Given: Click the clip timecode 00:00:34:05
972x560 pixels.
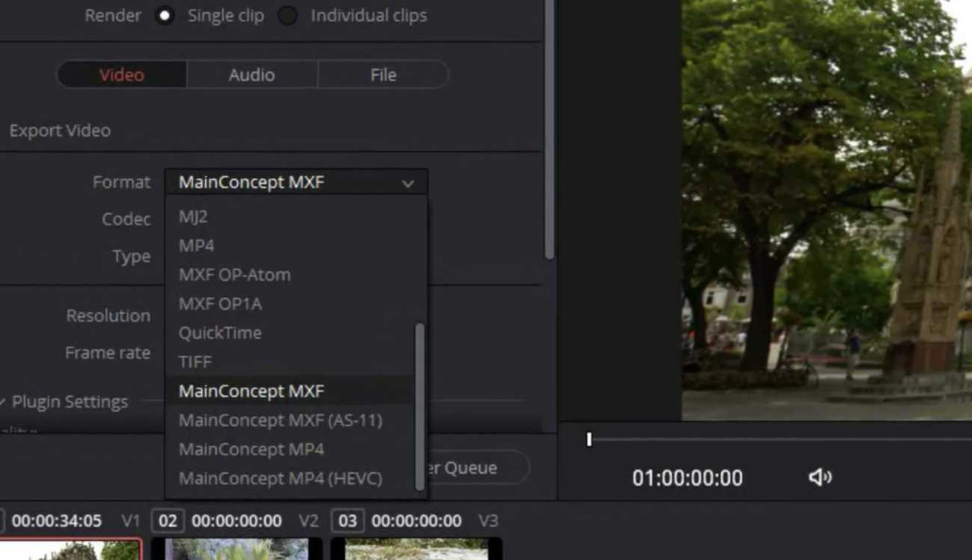Looking at the screenshot, I should coord(56,521).
